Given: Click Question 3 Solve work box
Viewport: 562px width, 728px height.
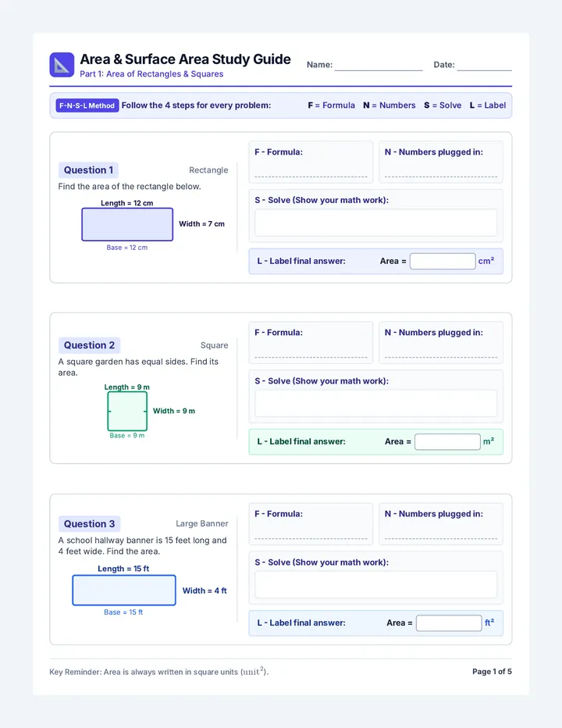Looking at the screenshot, I should [375, 584].
